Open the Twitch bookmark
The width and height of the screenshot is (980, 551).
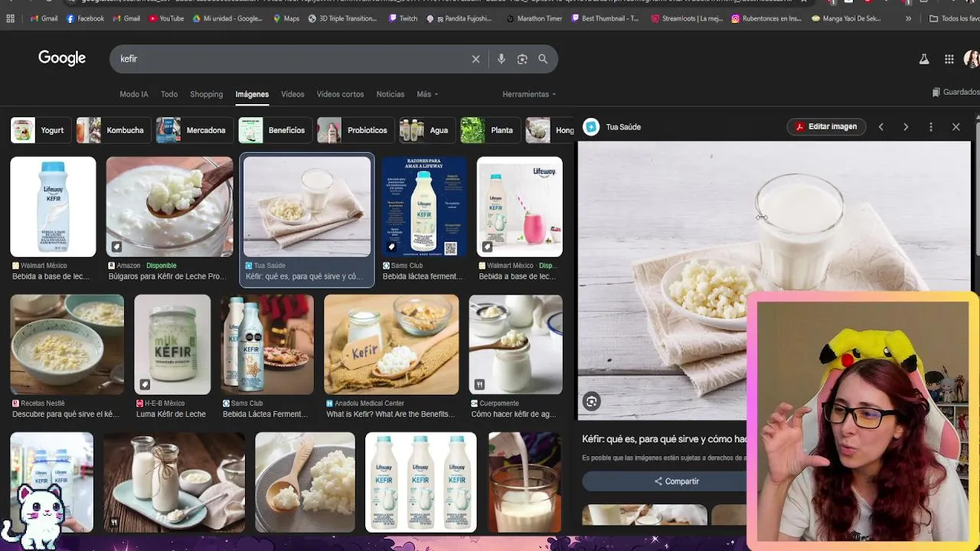pos(403,18)
